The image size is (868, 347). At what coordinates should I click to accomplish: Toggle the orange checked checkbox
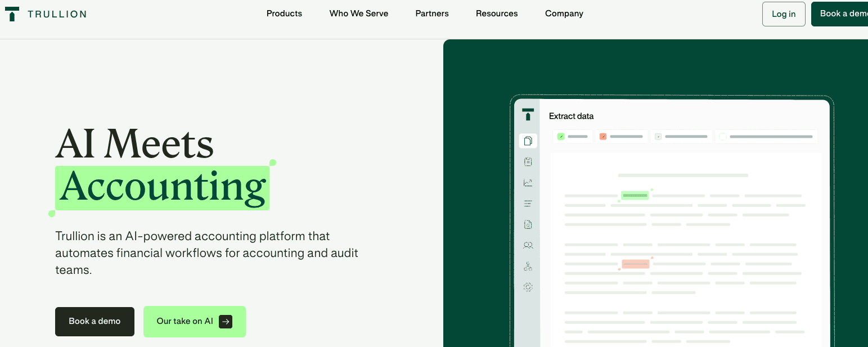click(603, 137)
